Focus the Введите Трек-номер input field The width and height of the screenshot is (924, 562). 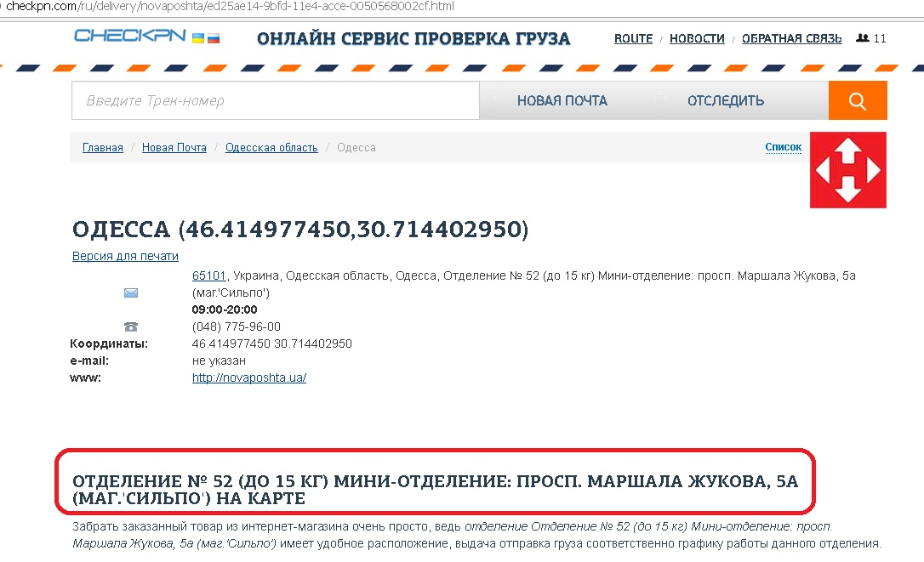pos(275,101)
